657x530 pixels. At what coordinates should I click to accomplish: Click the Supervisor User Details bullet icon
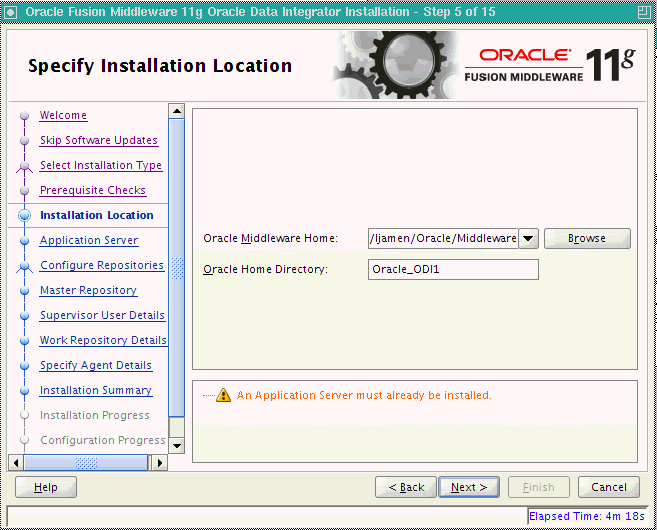point(25,315)
